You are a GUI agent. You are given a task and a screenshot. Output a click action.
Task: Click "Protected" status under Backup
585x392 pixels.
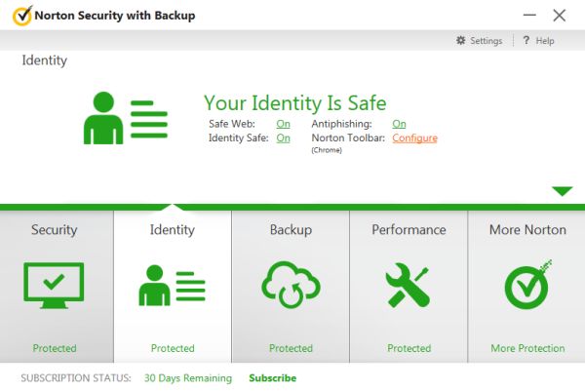(291, 348)
